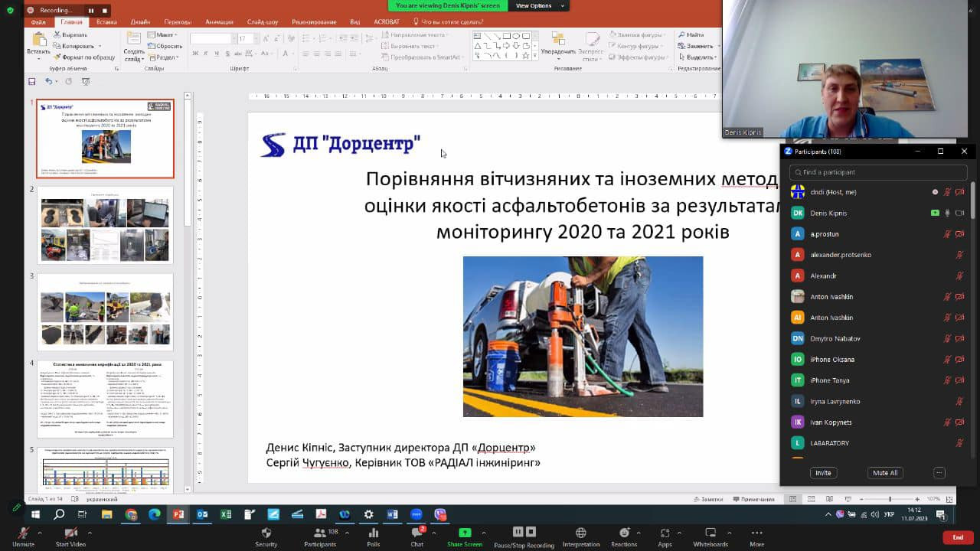Pause the recording in the top indicator

tap(90, 11)
